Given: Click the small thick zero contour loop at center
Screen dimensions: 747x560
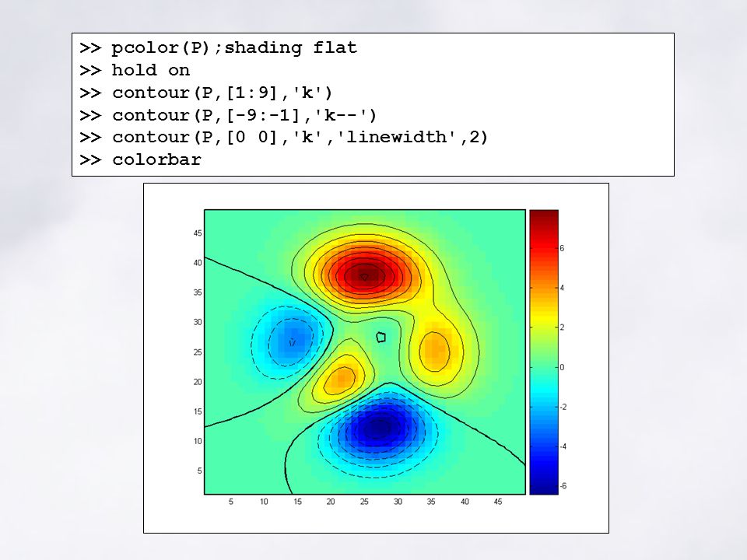Looking at the screenshot, I should tap(381, 337).
